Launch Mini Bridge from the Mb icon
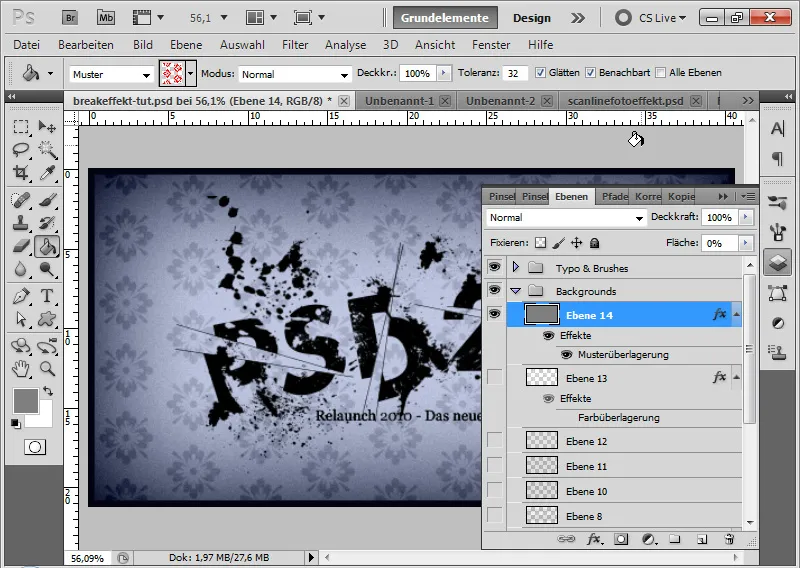The height and width of the screenshot is (568, 800). pyautogui.click(x=106, y=18)
